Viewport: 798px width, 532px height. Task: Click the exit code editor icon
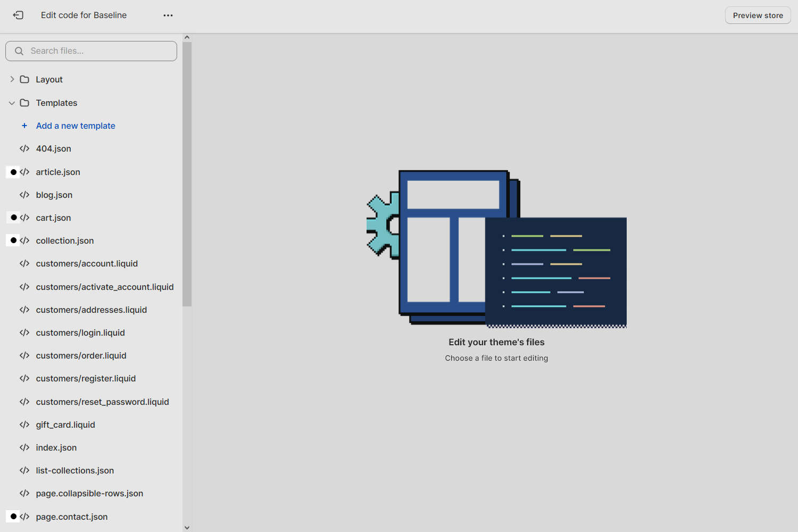(18, 15)
